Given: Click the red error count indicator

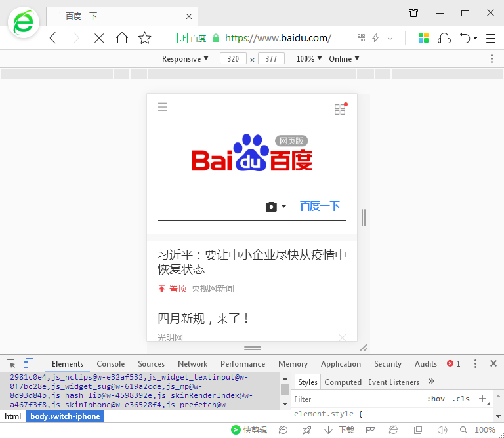Looking at the screenshot, I should pyautogui.click(x=453, y=363).
